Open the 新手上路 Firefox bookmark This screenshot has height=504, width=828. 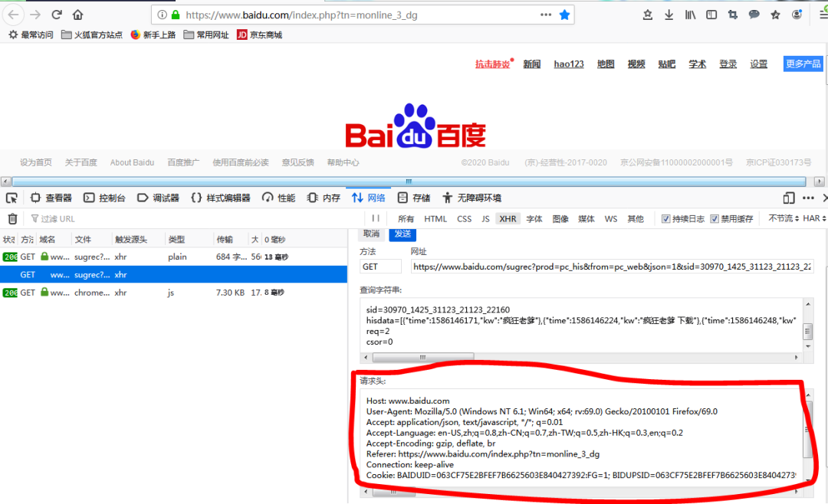pos(153,34)
